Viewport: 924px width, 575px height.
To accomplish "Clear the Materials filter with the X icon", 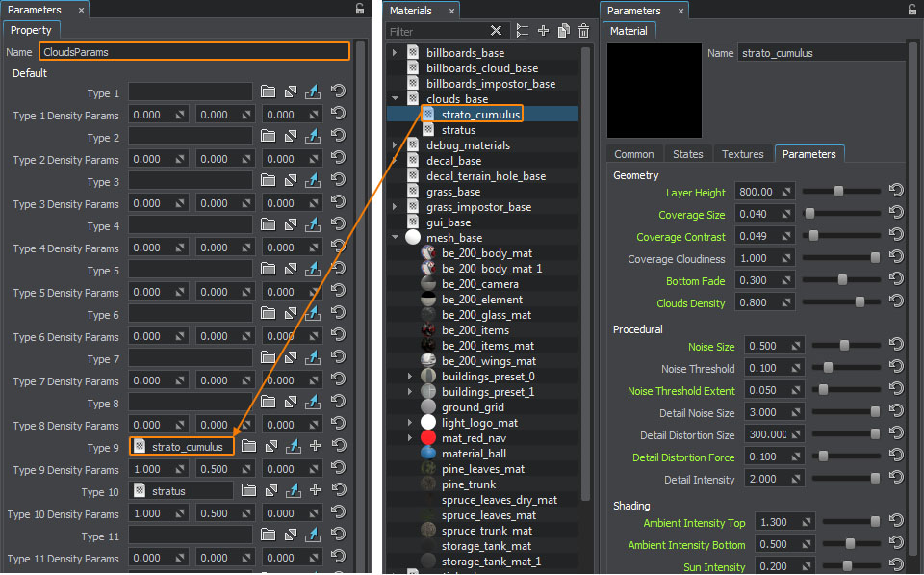I will coord(496,31).
